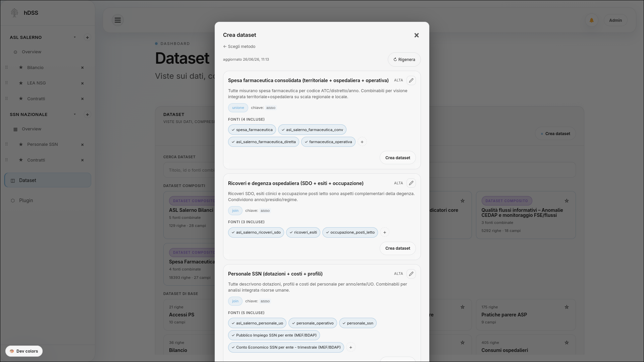This screenshot has width=644, height=362.
Task: Deselect the spesa_farmaceutica source chip
Action: 252,130
